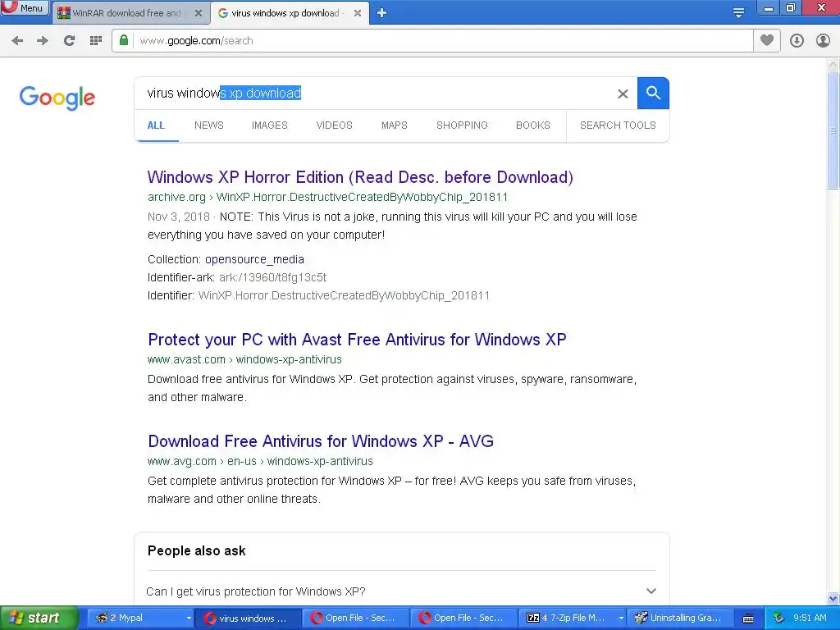
Task: Open Uninstalling Gra... taskbar button
Action: tap(679, 618)
